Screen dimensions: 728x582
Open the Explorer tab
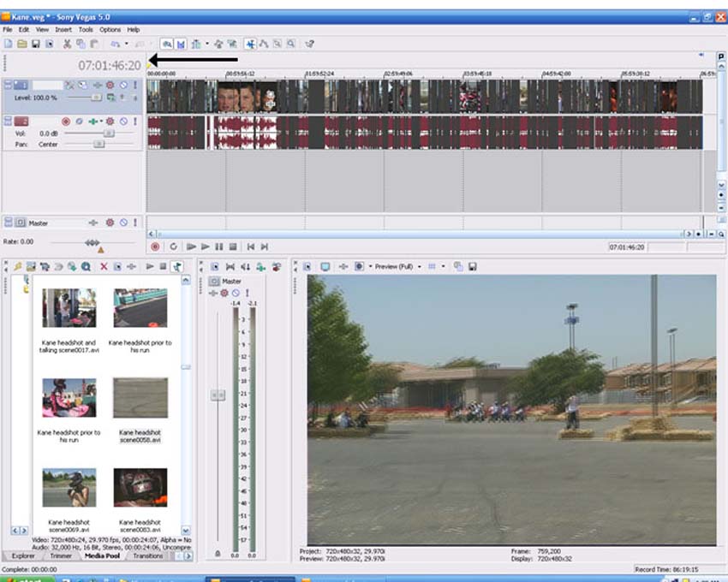(x=23, y=555)
